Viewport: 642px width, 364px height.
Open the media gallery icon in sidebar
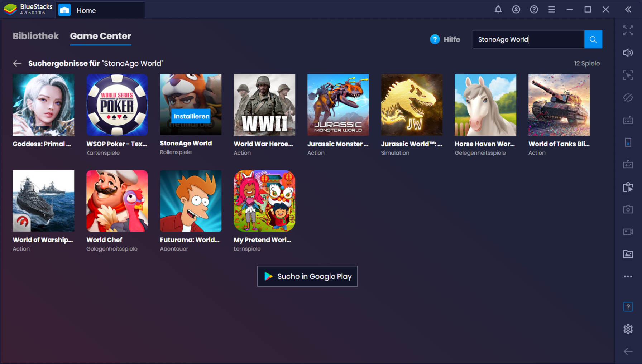(x=628, y=254)
